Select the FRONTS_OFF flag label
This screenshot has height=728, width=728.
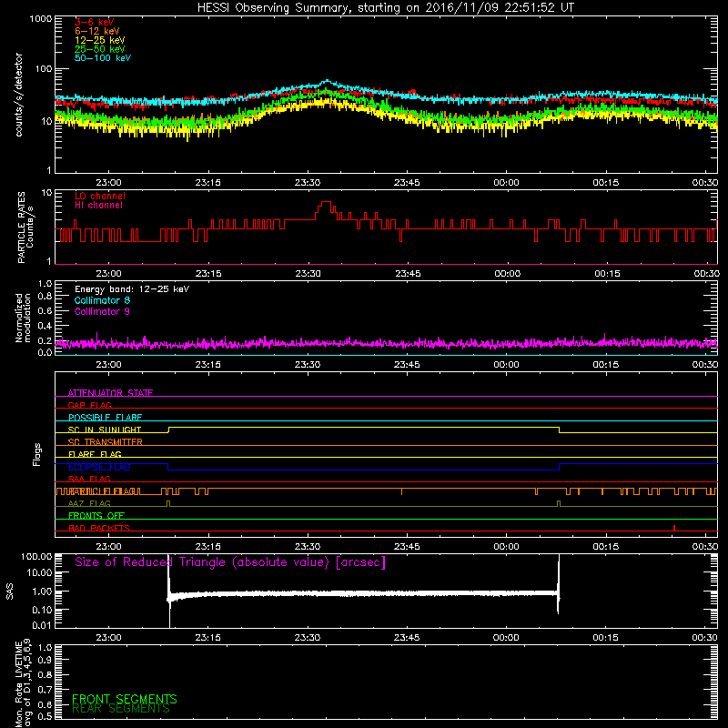pos(96,516)
